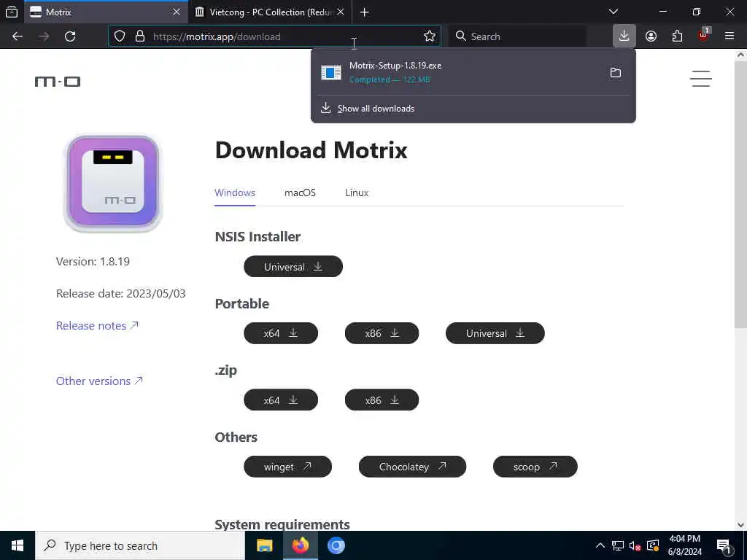Download the .zip x86 build
The image size is (747, 560).
[x=382, y=400]
